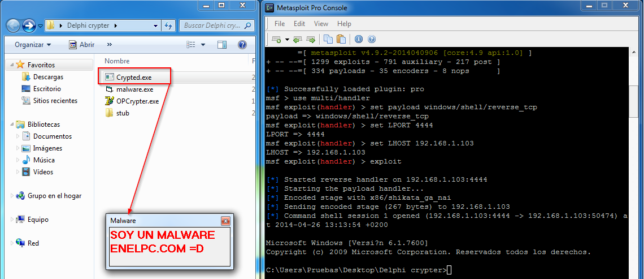This screenshot has width=644, height=279.
Task: Open the recent locations dropdown beside forward arrow
Action: 40,26
